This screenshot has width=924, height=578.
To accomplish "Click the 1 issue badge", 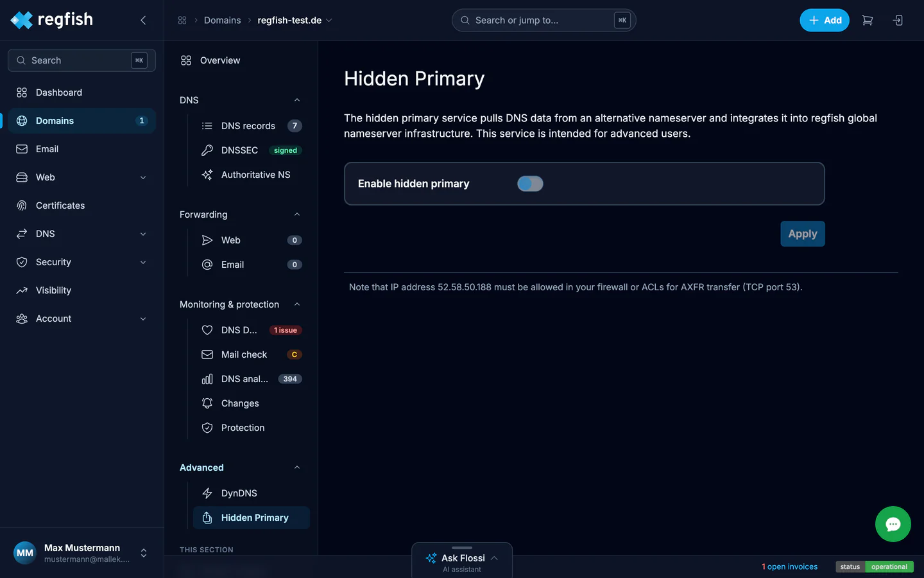I will tap(286, 330).
